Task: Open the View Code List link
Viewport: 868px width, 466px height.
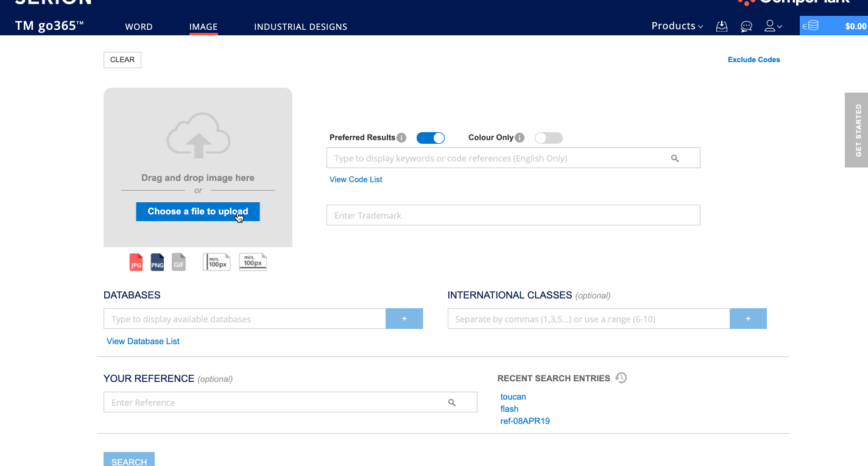Action: point(356,179)
